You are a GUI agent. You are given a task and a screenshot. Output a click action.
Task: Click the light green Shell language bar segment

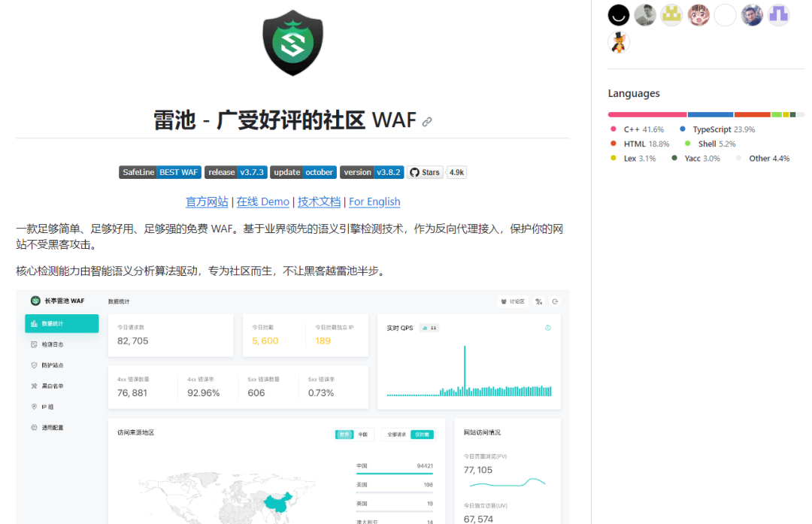pos(777,114)
